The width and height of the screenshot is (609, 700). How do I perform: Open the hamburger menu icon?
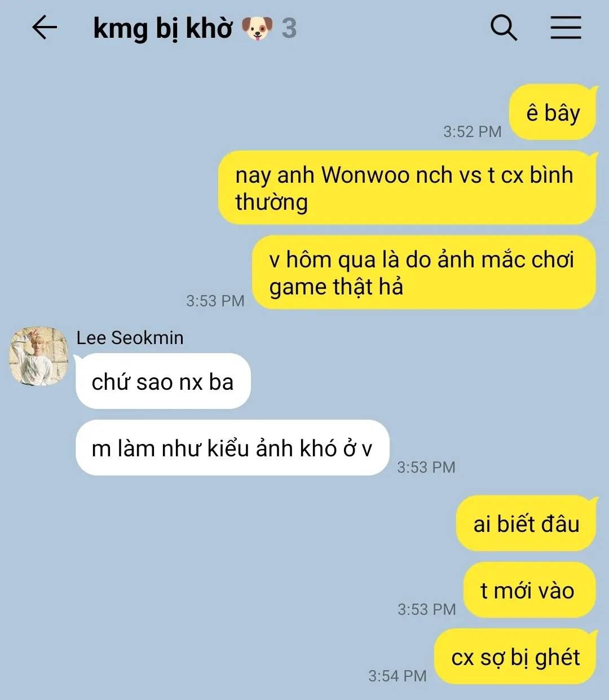point(566,28)
